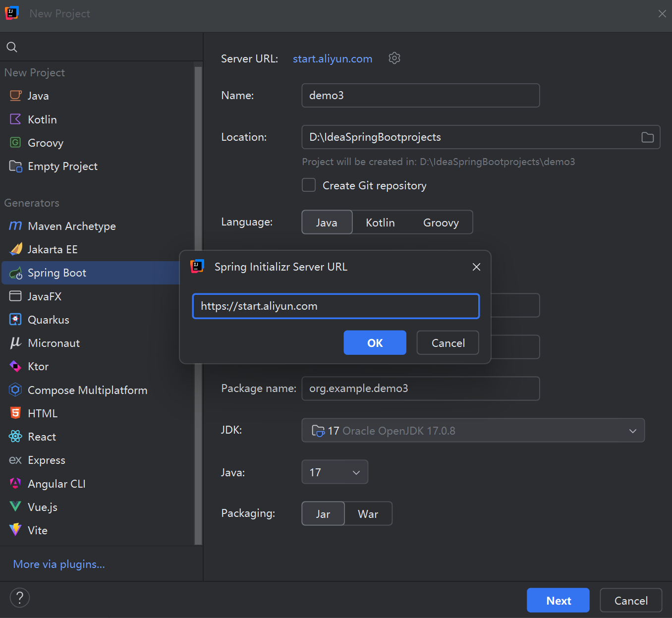
Task: Open More via plugins link
Action: [x=59, y=564]
